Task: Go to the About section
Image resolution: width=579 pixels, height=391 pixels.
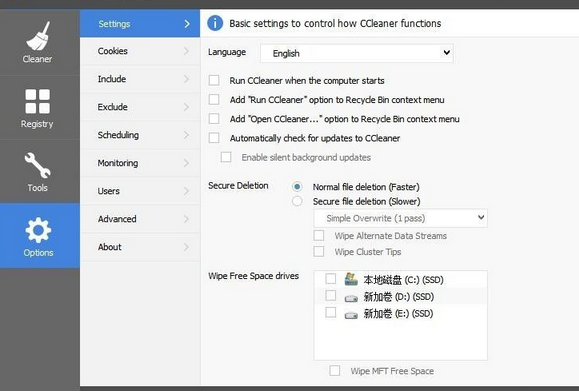Action: [140, 247]
